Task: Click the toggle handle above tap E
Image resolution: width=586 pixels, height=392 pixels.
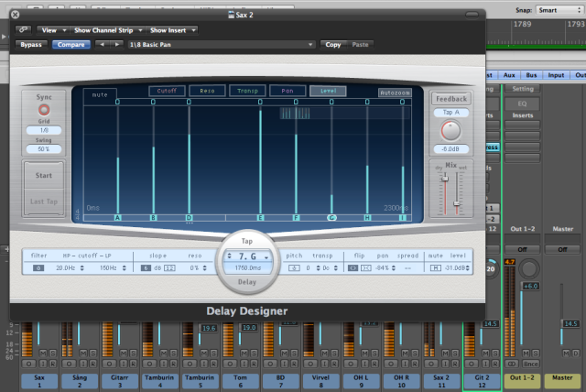Action: click(x=260, y=102)
